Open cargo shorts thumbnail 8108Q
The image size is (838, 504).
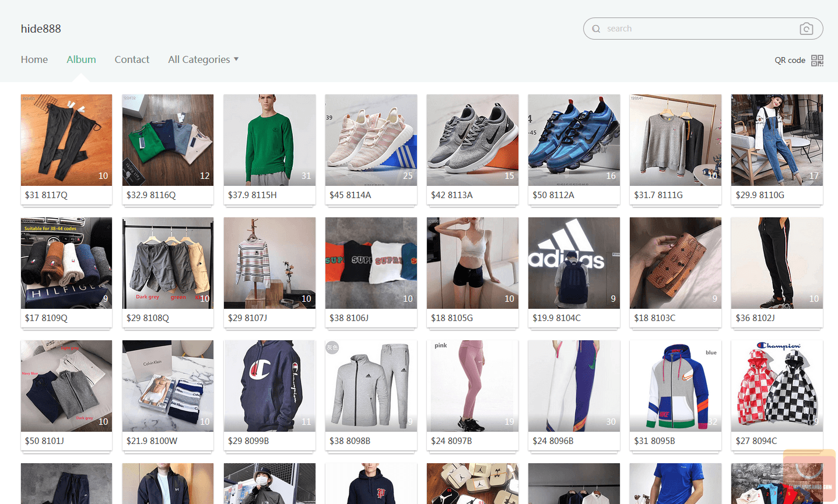pos(168,263)
